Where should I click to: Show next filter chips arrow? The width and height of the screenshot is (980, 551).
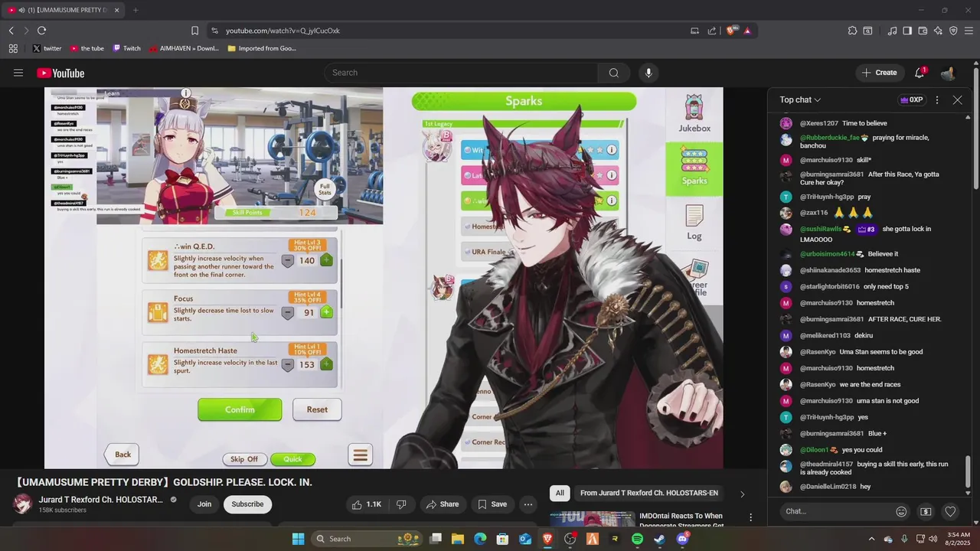pos(742,494)
